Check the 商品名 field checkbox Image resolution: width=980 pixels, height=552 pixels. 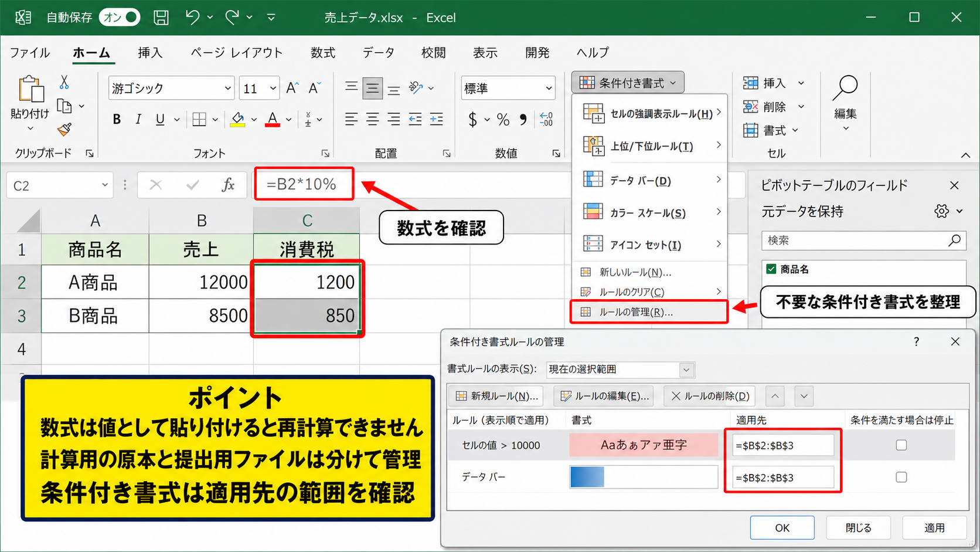pos(771,269)
